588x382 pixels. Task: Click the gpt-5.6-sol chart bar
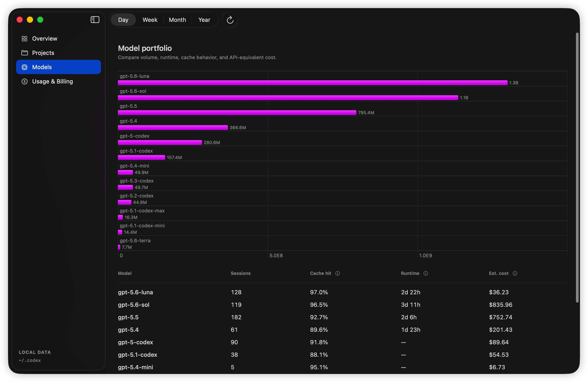[288, 98]
